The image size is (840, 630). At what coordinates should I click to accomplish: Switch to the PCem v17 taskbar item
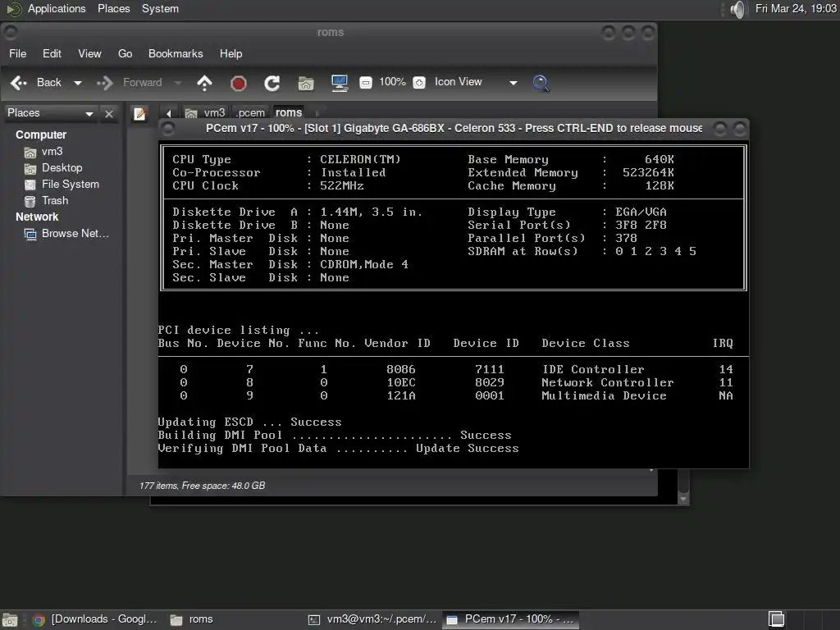tap(510, 619)
